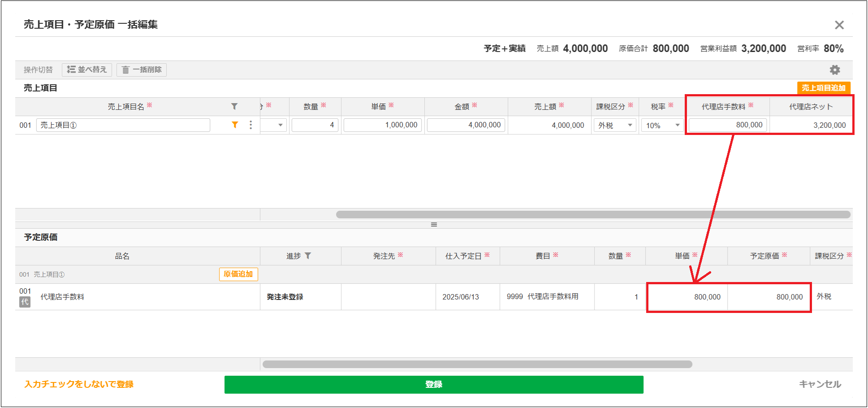Image resolution: width=868 pixels, height=408 pixels.
Task: Click the 一括削除 bulk delete button
Action: point(142,69)
